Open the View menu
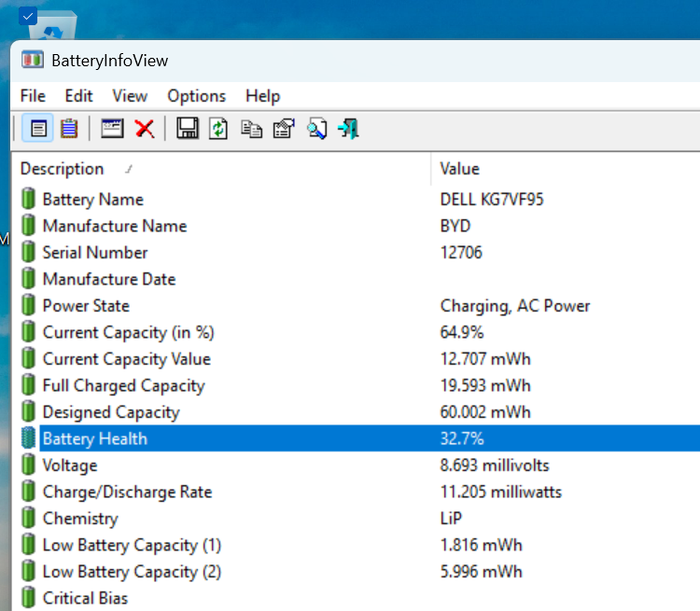The width and height of the screenshot is (700, 611). (x=130, y=96)
